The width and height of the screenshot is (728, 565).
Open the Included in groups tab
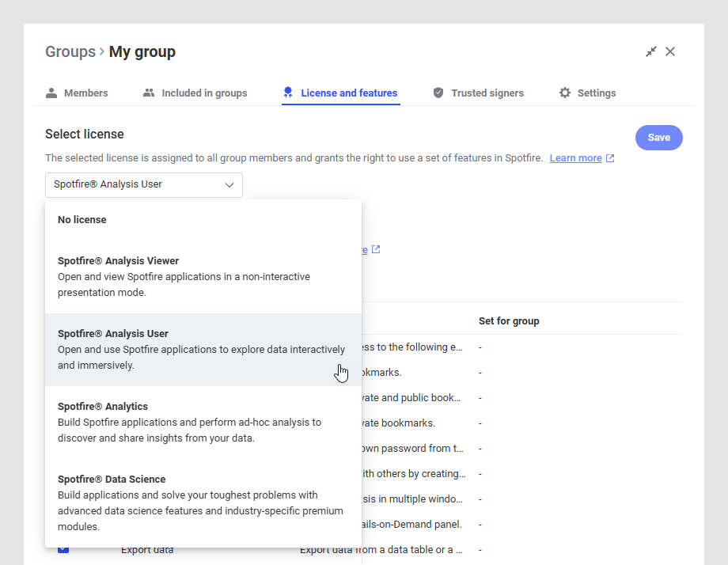[x=204, y=93]
